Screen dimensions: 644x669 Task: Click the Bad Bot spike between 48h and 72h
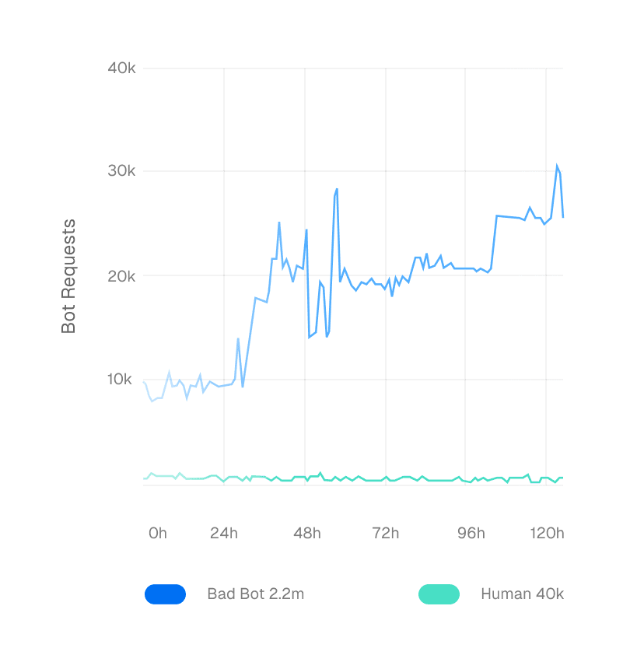click(337, 189)
